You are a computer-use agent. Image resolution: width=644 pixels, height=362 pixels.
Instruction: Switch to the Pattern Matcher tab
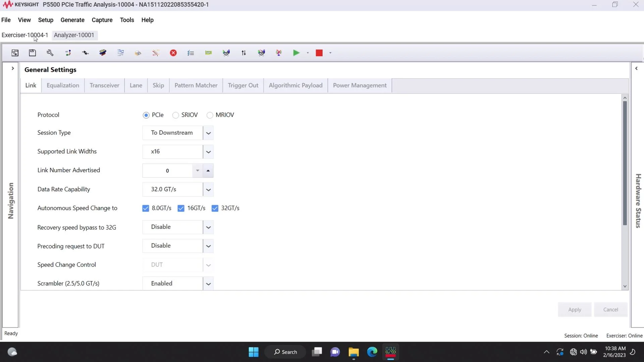coord(196,85)
